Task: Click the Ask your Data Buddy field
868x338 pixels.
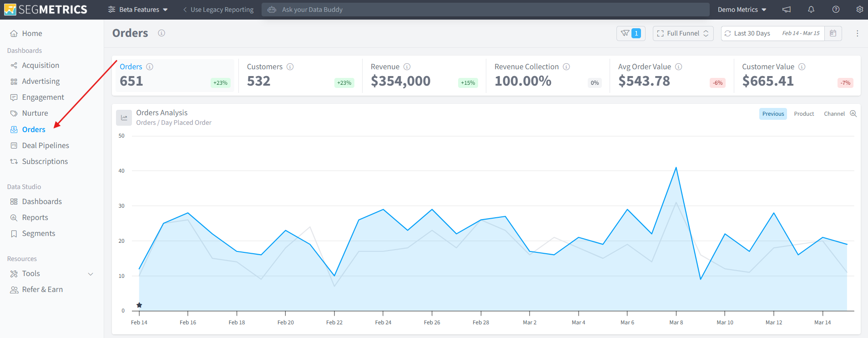Action: point(485,10)
